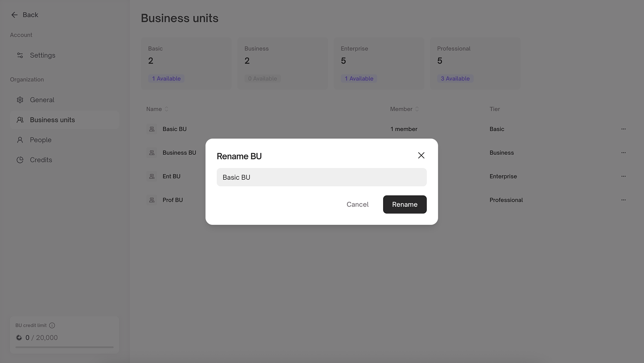
Task: Click the BU name text field
Action: pos(321,177)
